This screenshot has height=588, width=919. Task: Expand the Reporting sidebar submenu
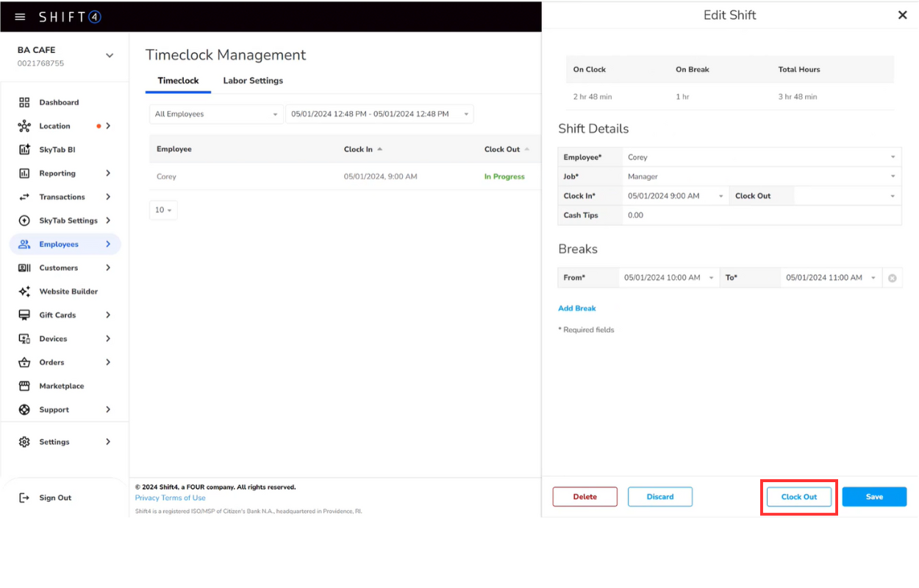point(108,173)
